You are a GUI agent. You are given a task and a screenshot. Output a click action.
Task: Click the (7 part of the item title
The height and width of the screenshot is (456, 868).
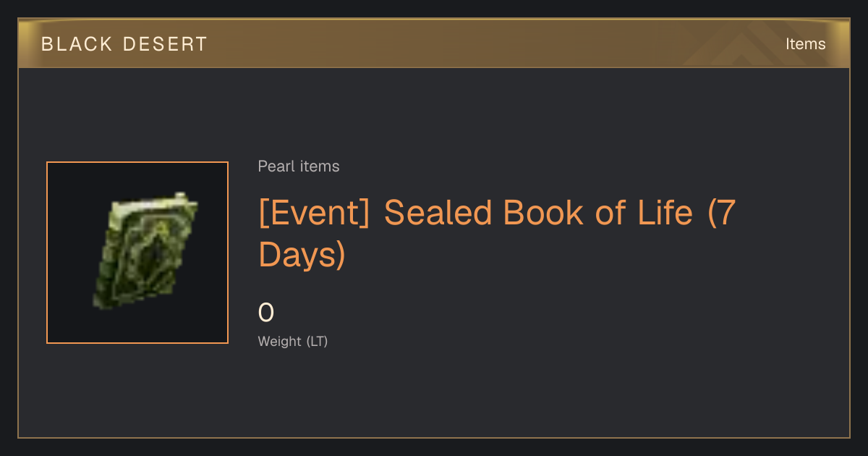[721, 213]
